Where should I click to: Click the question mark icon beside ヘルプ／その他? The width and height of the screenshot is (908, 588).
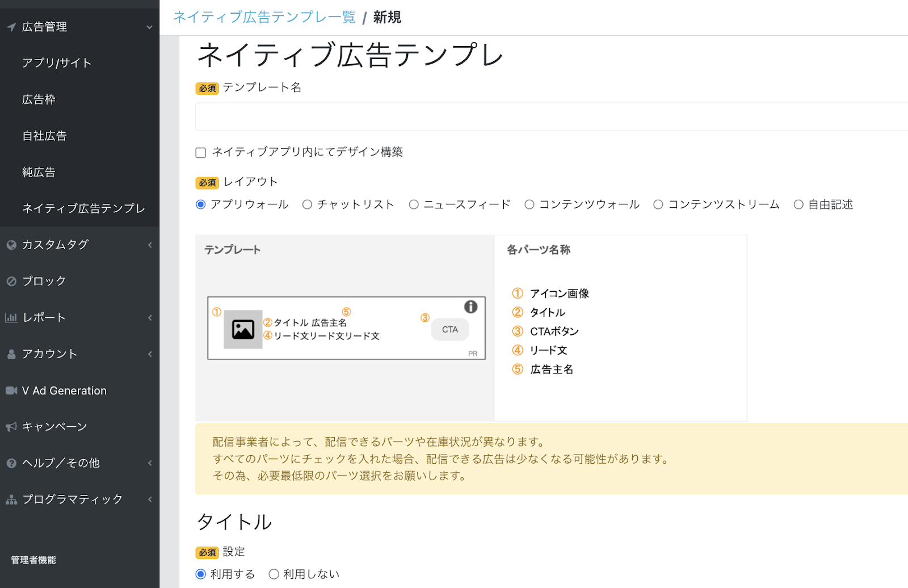11,463
